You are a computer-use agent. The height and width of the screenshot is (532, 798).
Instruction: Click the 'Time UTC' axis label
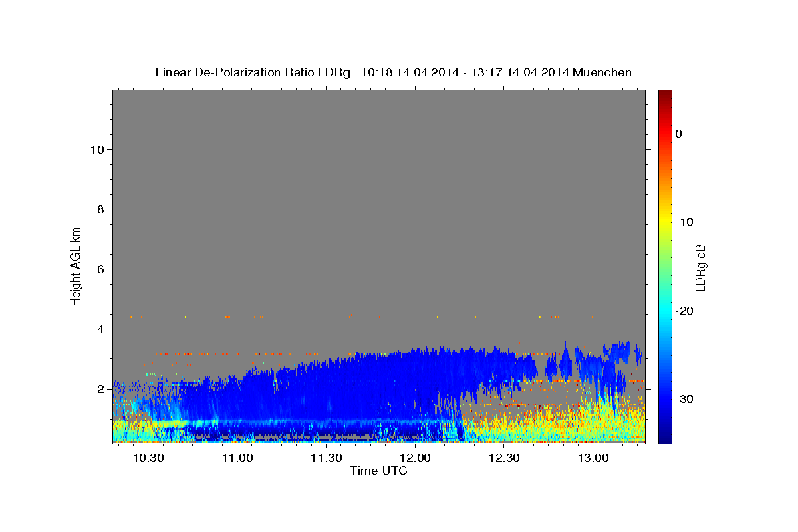(378, 471)
